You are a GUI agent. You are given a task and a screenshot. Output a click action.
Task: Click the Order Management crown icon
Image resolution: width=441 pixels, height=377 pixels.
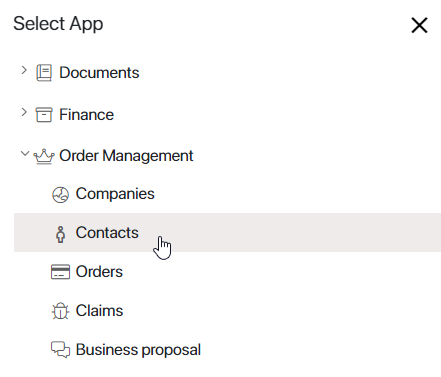coord(44,156)
